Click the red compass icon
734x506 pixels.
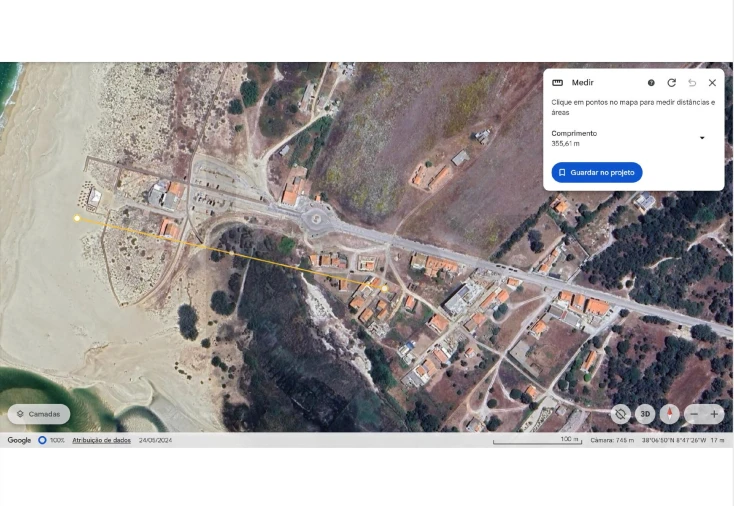669,414
